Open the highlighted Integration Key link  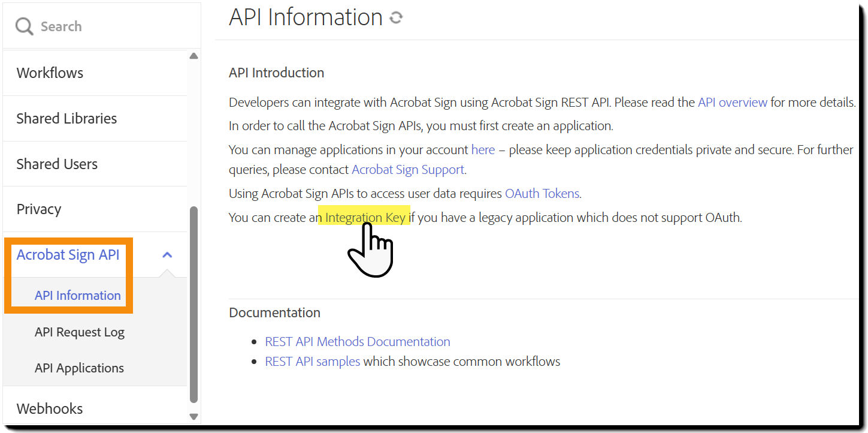364,217
